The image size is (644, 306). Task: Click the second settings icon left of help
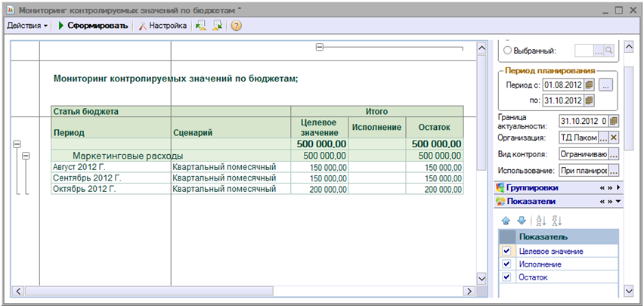pyautogui.click(x=217, y=25)
